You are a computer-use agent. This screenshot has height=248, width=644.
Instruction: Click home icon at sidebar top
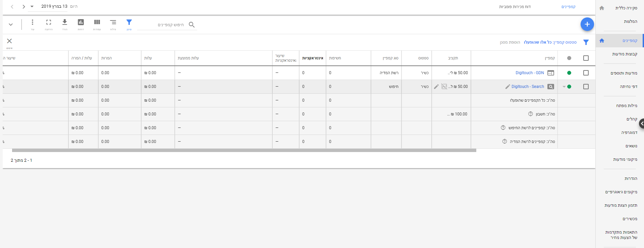(602, 8)
